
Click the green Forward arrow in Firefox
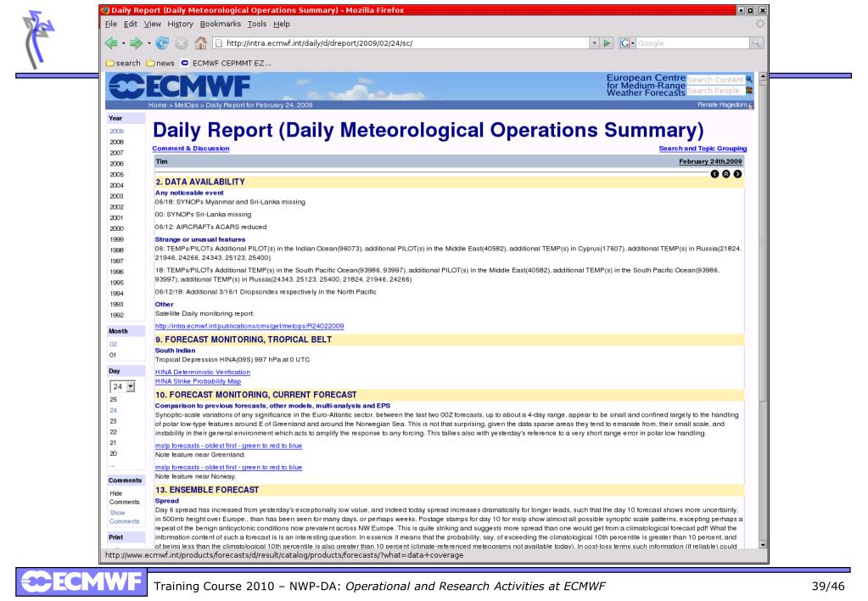tap(136, 43)
